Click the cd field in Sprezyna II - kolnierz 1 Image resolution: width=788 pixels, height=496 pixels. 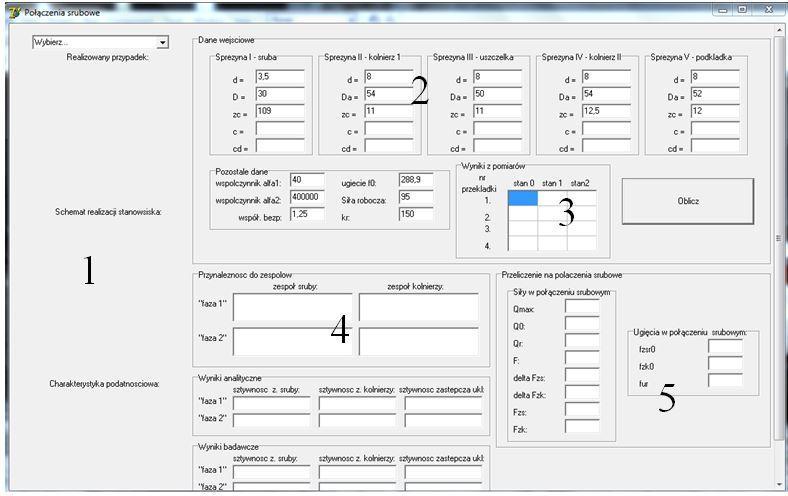click(x=388, y=146)
